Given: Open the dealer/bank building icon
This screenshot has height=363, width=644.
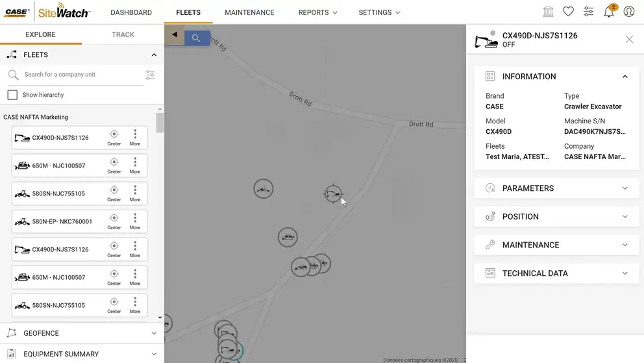Looking at the screenshot, I should [549, 12].
